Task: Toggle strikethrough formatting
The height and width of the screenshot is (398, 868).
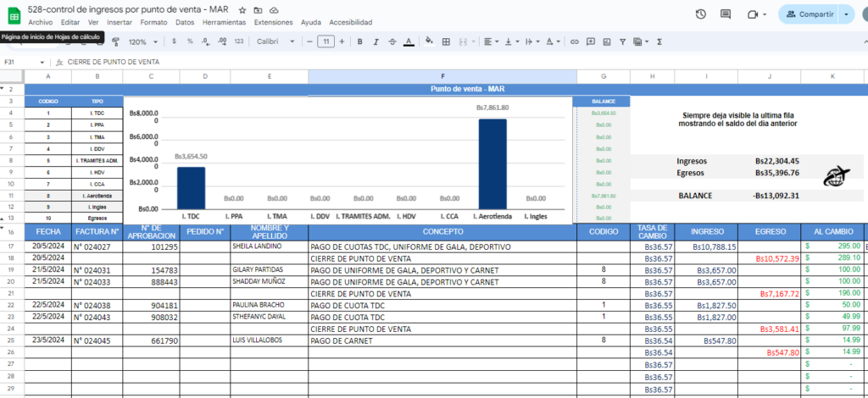Action: click(x=392, y=41)
